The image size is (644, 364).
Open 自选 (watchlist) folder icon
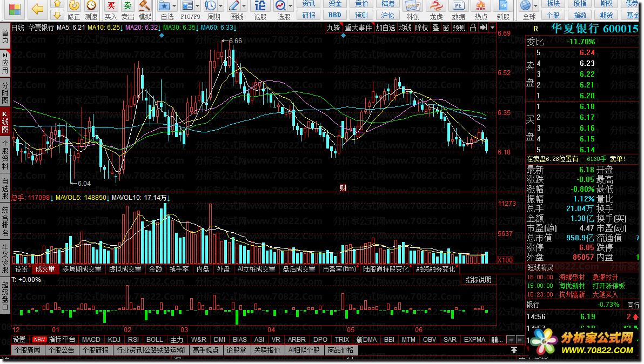pyautogui.click(x=164, y=6)
